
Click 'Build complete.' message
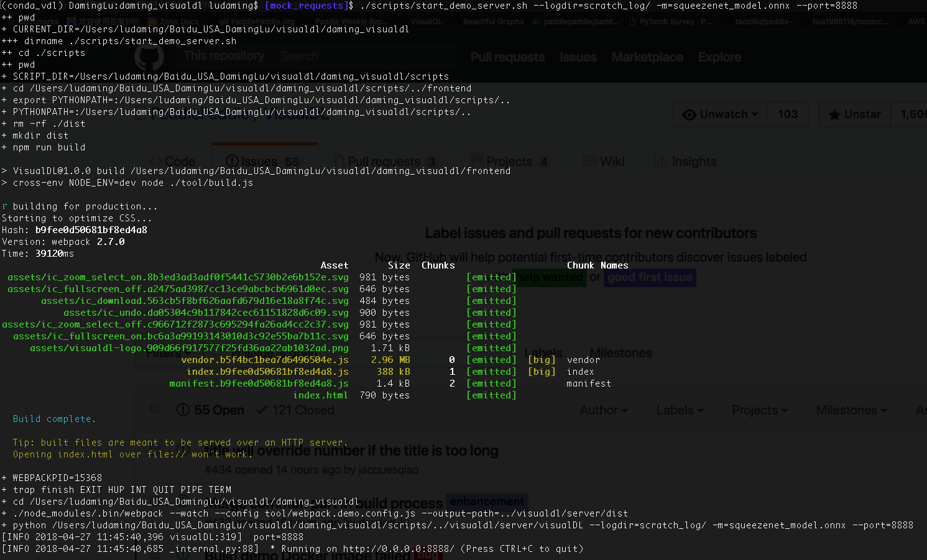pos(55,419)
